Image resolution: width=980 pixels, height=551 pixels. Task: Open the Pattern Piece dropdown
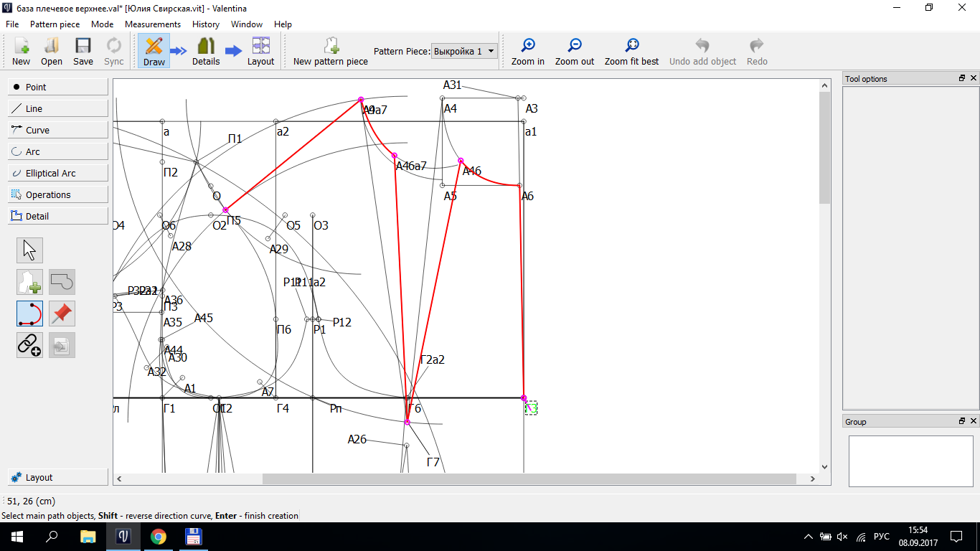tap(465, 51)
